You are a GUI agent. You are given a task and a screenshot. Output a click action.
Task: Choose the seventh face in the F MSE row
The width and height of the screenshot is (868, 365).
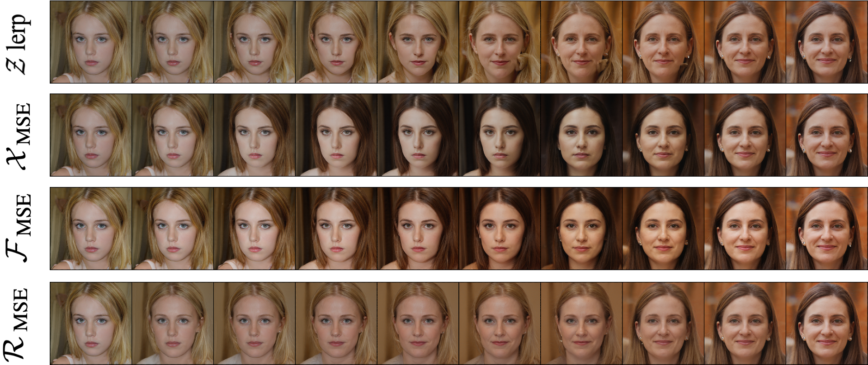pyautogui.click(x=582, y=229)
